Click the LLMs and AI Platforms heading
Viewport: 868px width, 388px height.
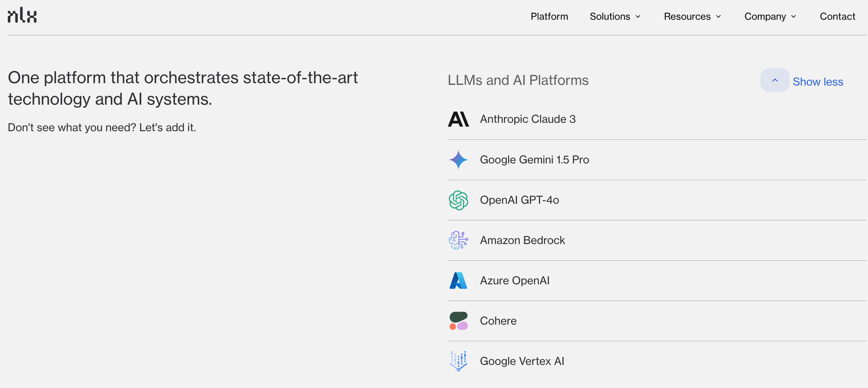point(518,80)
